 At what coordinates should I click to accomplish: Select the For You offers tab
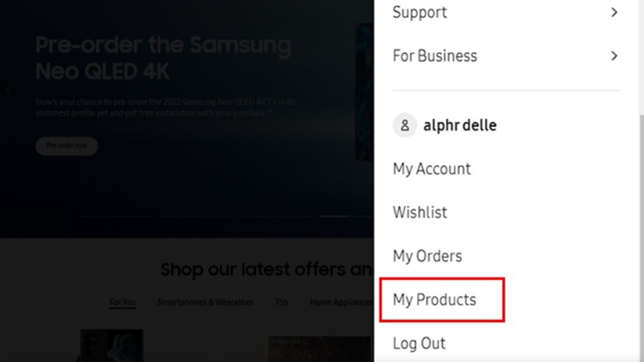[x=122, y=302]
